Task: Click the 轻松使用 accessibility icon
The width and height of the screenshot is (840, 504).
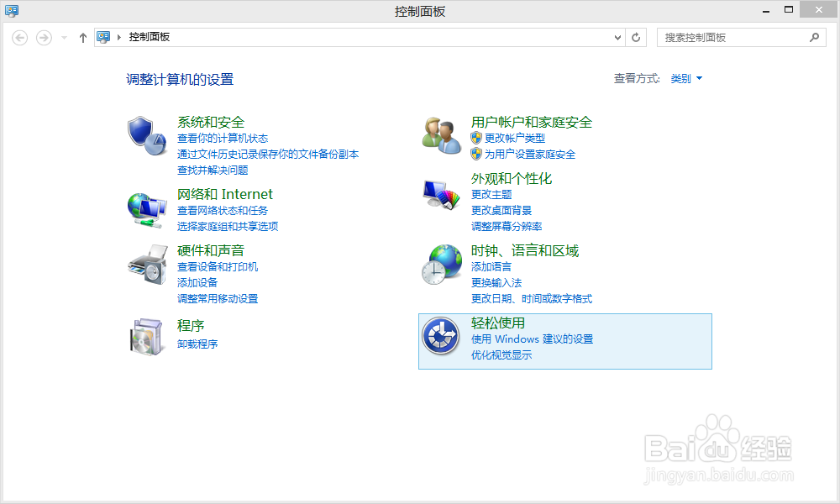Action: pos(441,337)
